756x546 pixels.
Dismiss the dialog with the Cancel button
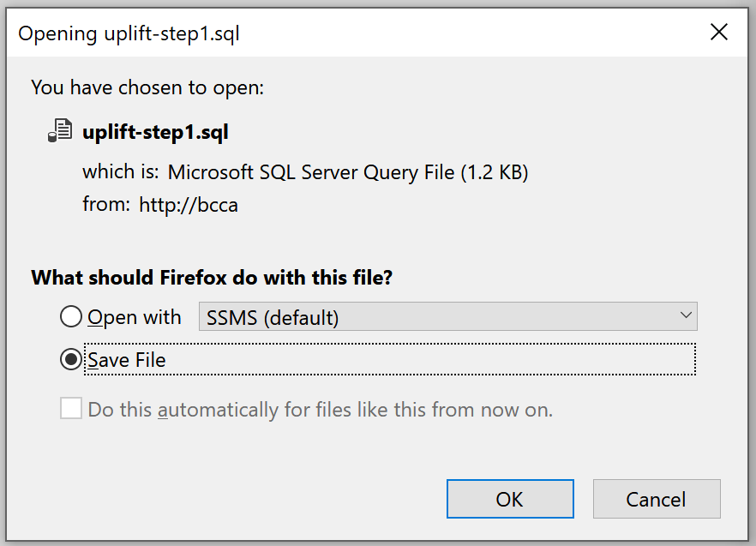pos(657,499)
